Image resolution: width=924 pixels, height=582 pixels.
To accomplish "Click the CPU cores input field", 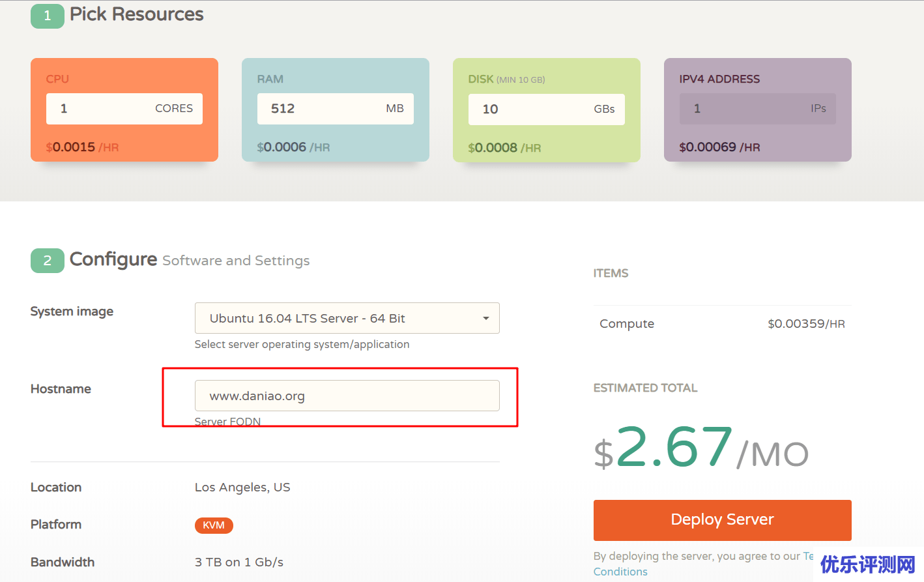I will point(124,109).
